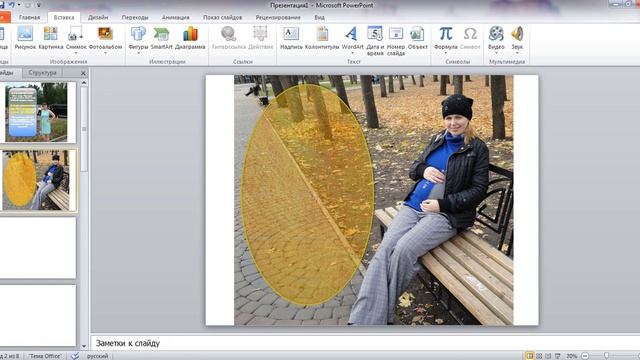Viewport: 640px width, 360px height.
Task: Open the Undo history dropdown arrow
Action: coord(19,5)
